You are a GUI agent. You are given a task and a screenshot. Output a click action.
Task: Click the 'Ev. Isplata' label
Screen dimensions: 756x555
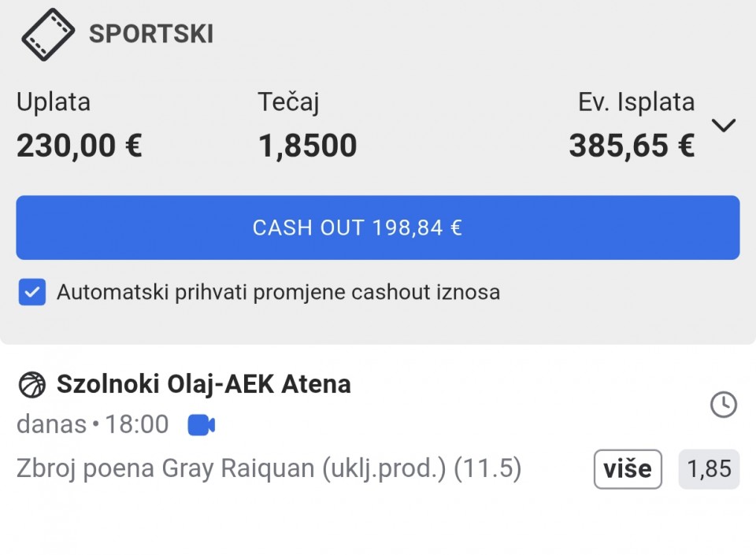pyautogui.click(x=636, y=102)
